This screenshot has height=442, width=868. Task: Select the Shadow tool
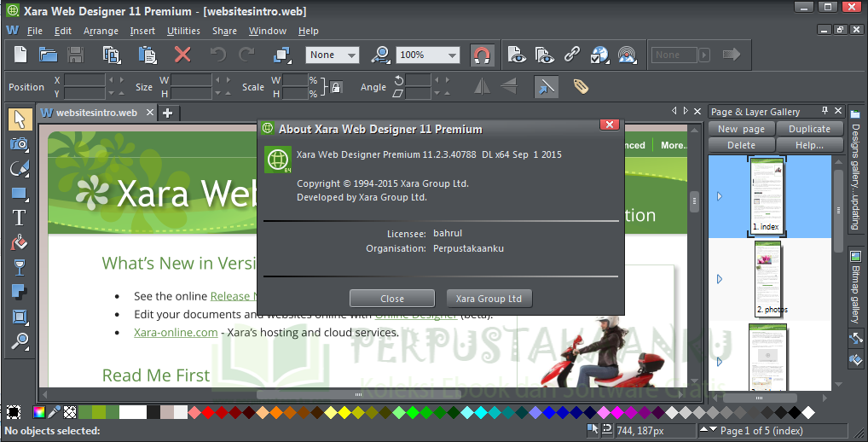[x=20, y=292]
